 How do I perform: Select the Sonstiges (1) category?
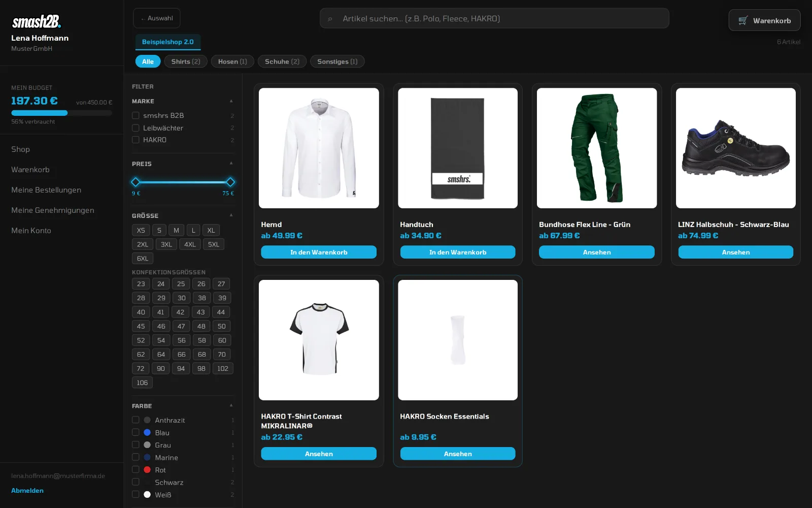point(337,61)
